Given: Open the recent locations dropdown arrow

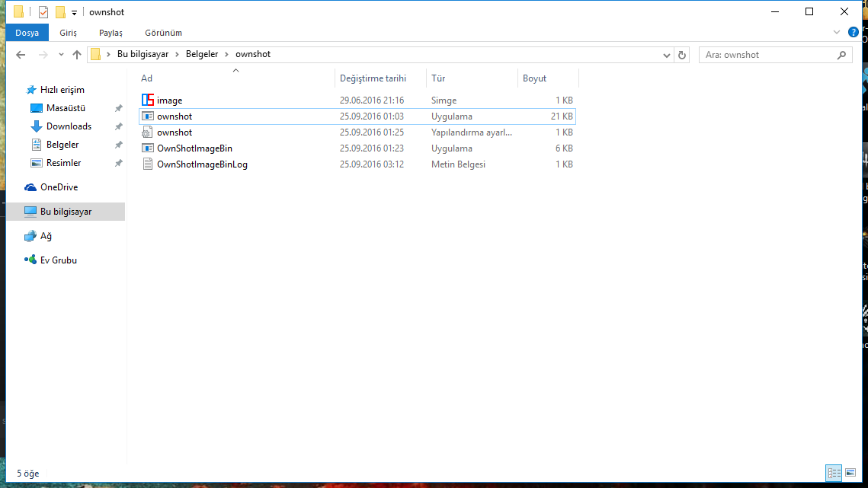Looking at the screenshot, I should (61, 54).
